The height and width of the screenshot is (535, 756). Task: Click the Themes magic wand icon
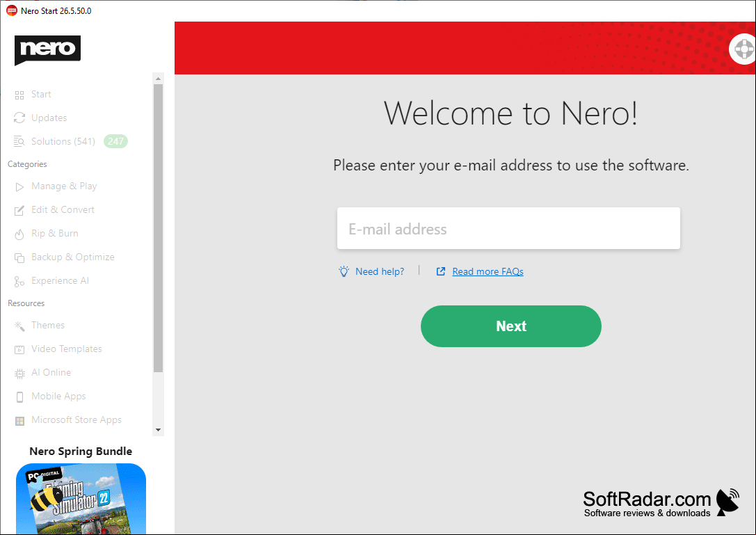19,326
